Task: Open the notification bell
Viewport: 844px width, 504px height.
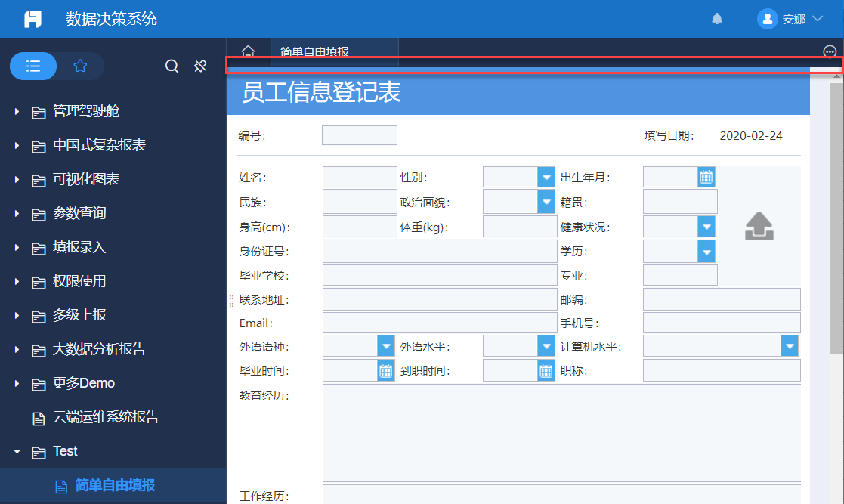Action: 717,19
